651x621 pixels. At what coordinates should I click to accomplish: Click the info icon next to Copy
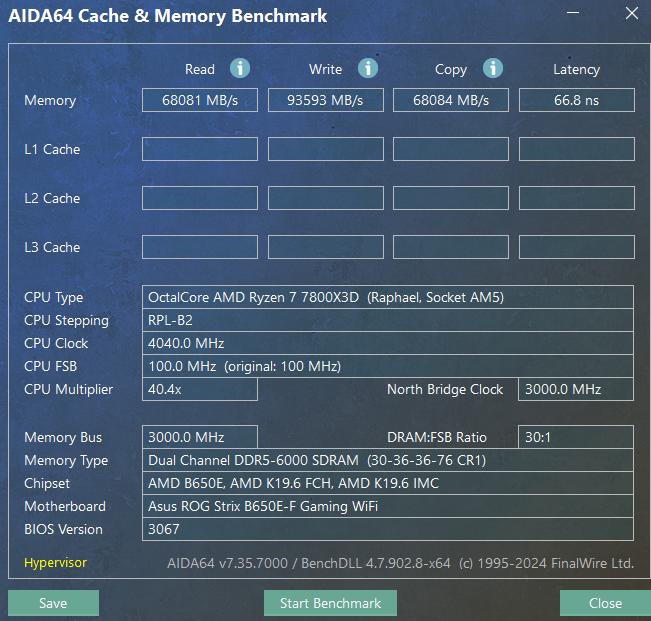493,68
